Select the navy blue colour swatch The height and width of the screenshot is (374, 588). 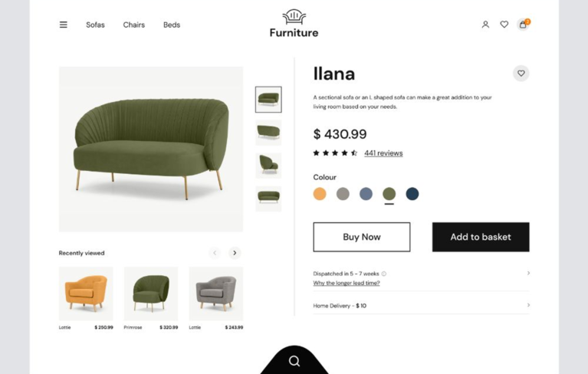pos(412,194)
